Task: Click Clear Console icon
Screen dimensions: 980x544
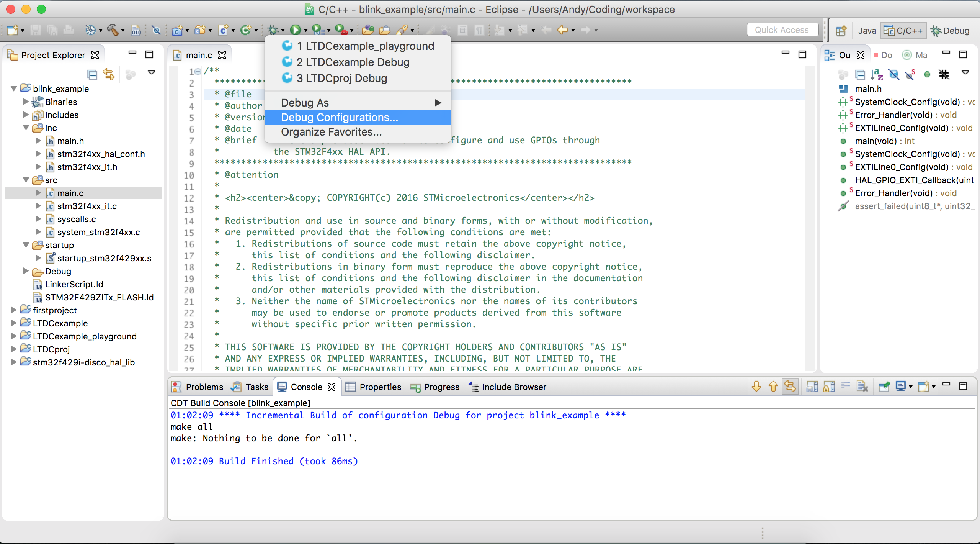Action: [862, 387]
